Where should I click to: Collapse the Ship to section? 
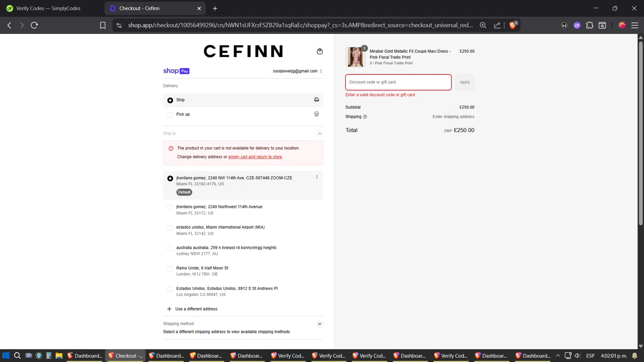click(319, 133)
